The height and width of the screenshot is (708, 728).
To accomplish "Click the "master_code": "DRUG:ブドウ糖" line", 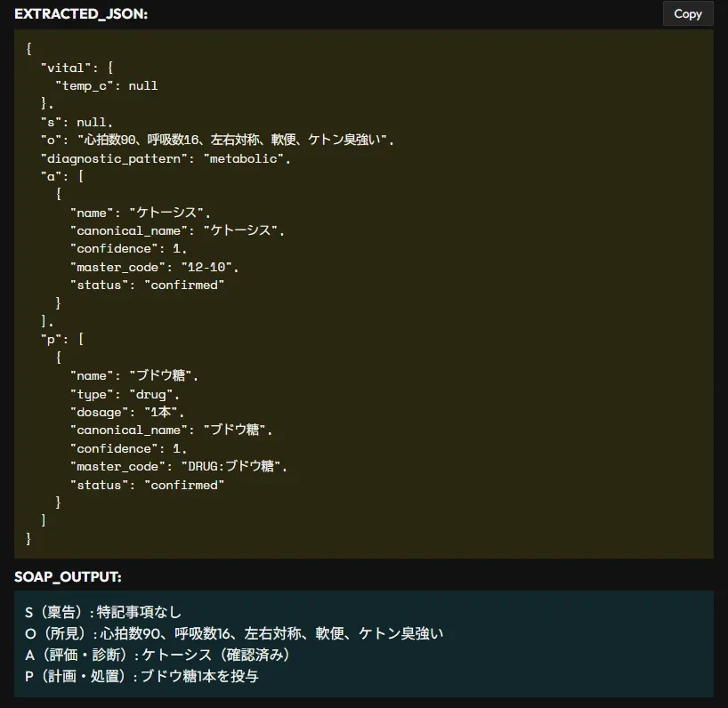I will click(179, 466).
